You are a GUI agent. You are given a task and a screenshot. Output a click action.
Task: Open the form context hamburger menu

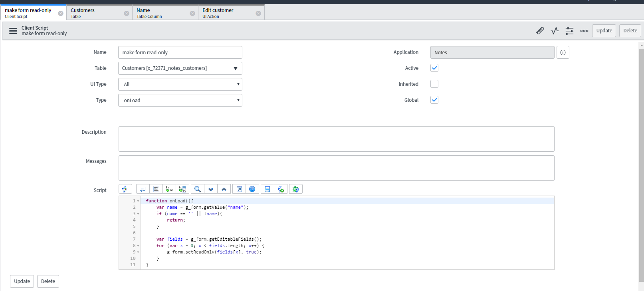point(13,31)
